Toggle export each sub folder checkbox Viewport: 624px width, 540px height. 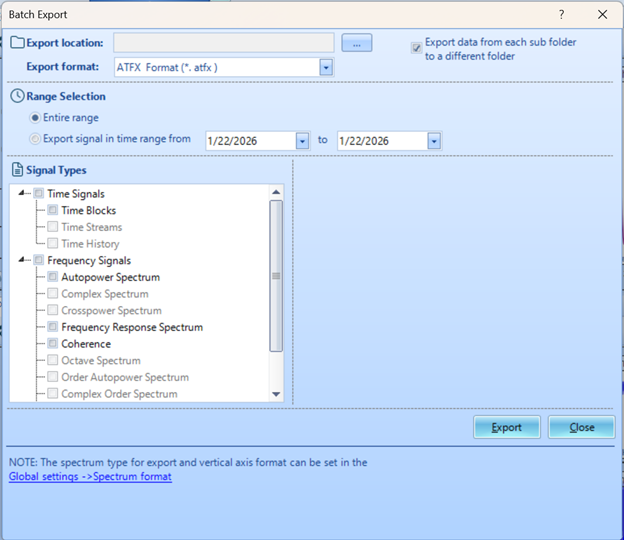pyautogui.click(x=416, y=47)
